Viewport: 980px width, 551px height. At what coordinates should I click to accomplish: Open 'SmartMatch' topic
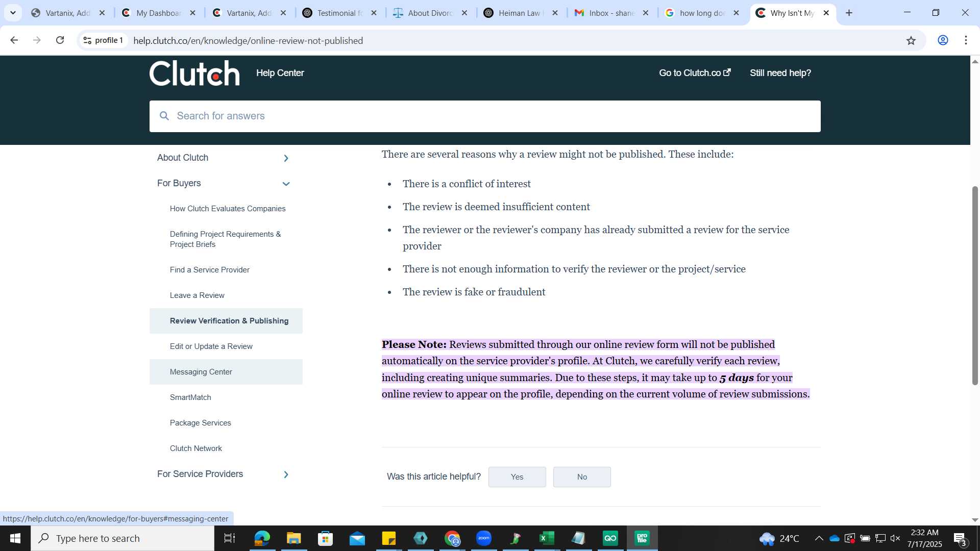click(x=190, y=397)
